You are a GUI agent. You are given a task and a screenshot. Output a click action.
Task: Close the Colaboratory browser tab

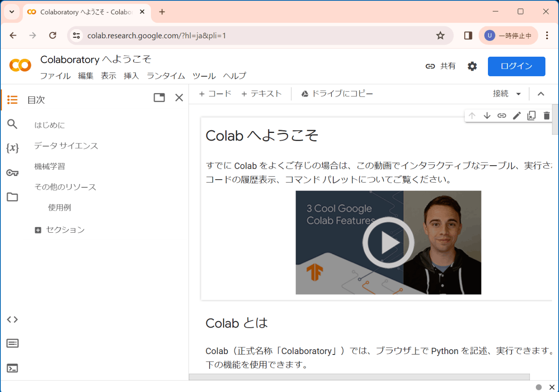pyautogui.click(x=142, y=12)
